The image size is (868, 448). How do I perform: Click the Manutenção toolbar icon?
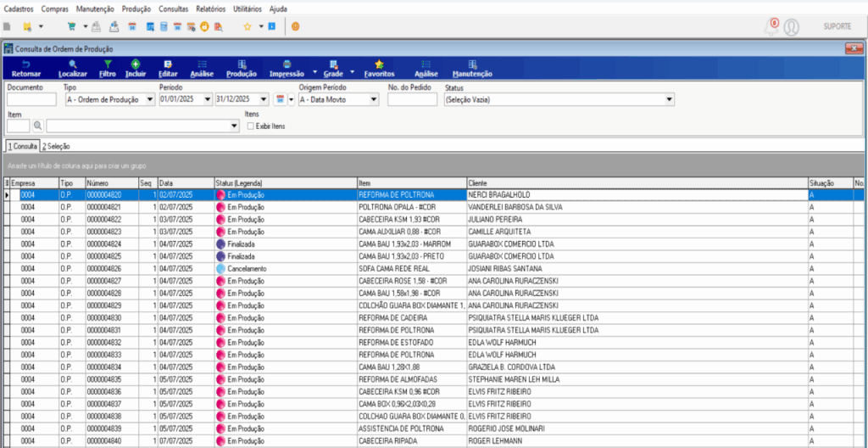pos(472,68)
